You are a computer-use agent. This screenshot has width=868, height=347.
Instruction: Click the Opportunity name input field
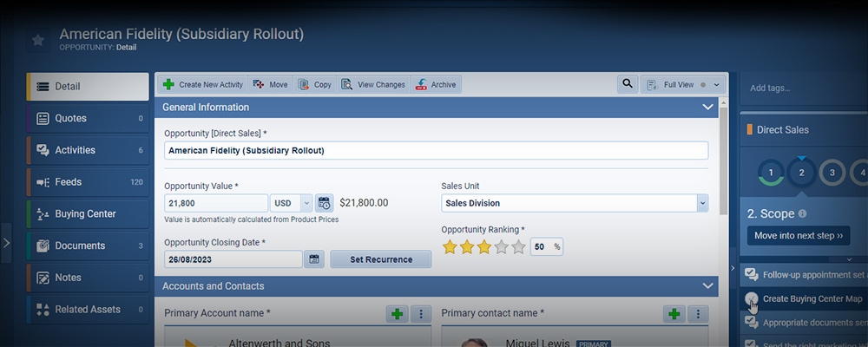pos(437,151)
